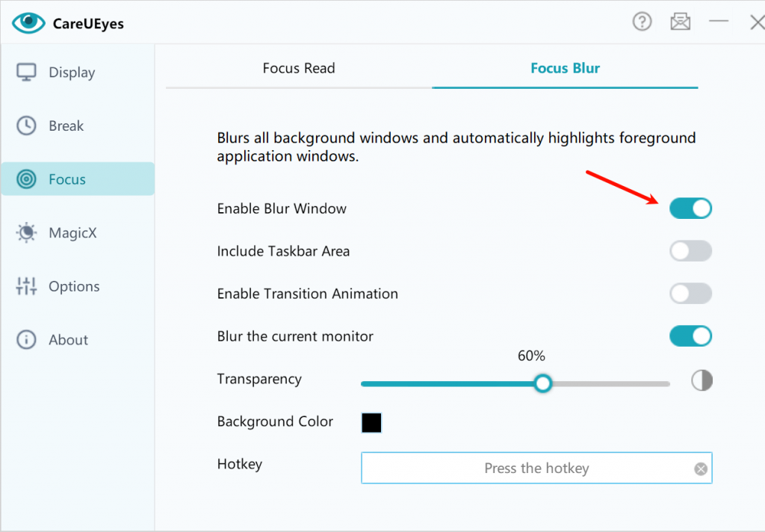Click the Background Color label

(275, 421)
